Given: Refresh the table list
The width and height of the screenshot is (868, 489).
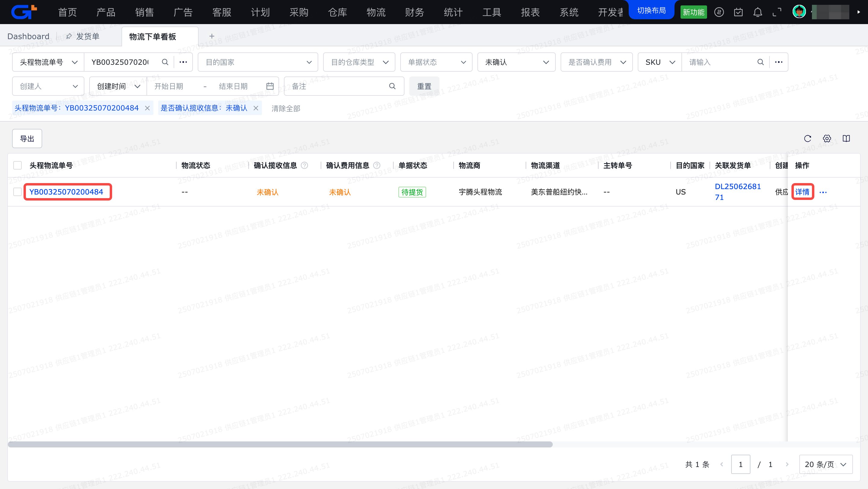Looking at the screenshot, I should [x=807, y=138].
